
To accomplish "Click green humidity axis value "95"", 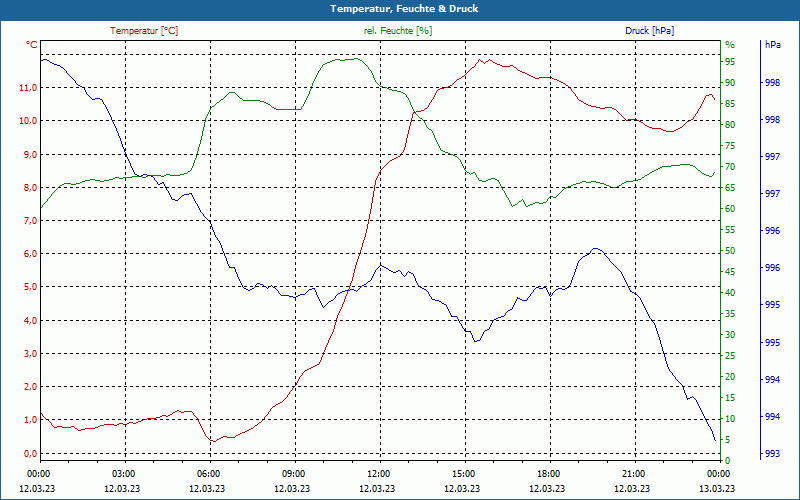I will (x=730, y=62).
